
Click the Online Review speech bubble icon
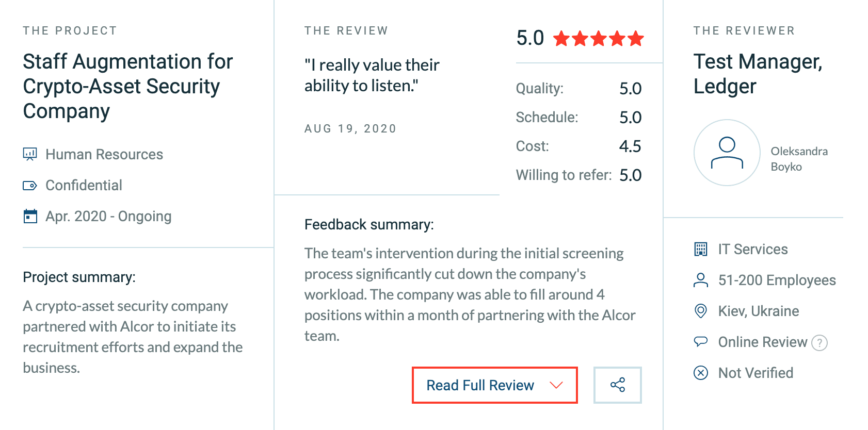701,341
